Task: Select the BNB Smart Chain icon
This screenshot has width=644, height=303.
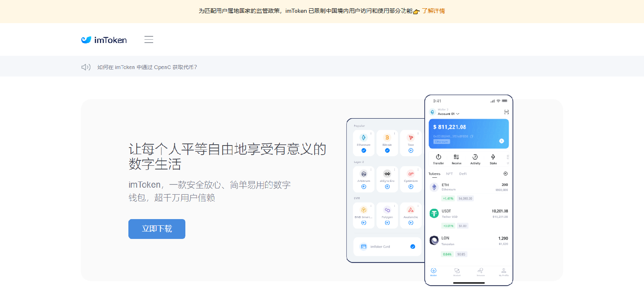Action: (x=364, y=210)
